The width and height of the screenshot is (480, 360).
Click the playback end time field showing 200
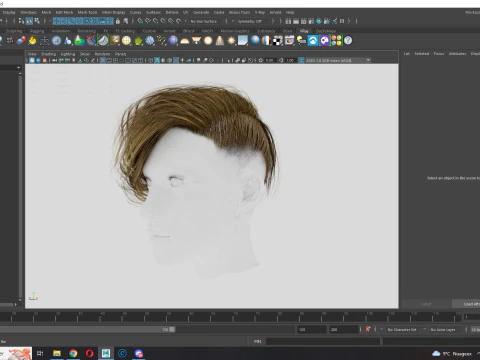[344, 329]
